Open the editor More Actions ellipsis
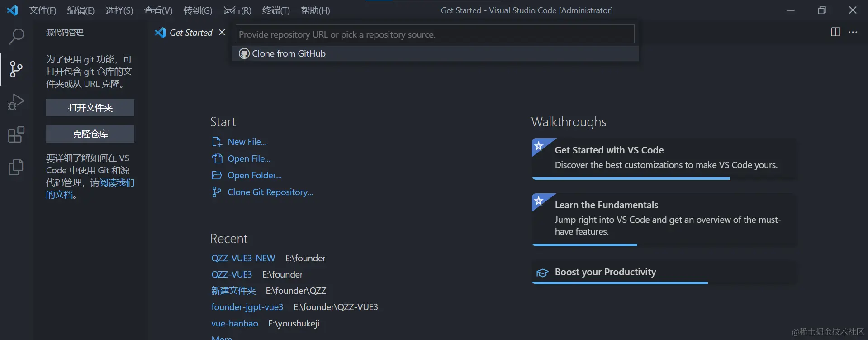The height and width of the screenshot is (340, 868). (853, 32)
